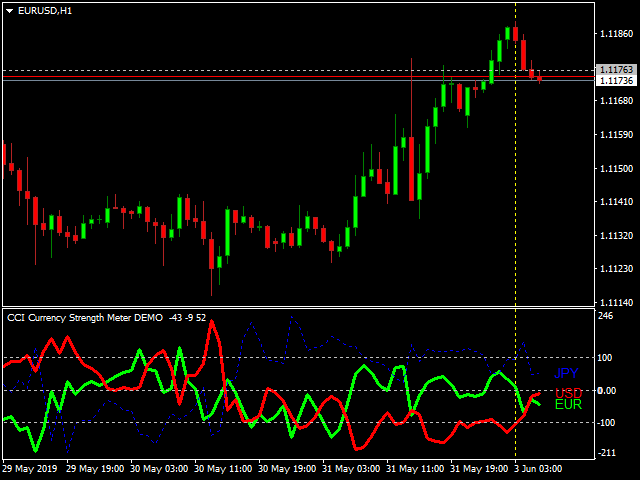Click the 29 May 2019 time label
640x480 pixels.
pos(29,469)
